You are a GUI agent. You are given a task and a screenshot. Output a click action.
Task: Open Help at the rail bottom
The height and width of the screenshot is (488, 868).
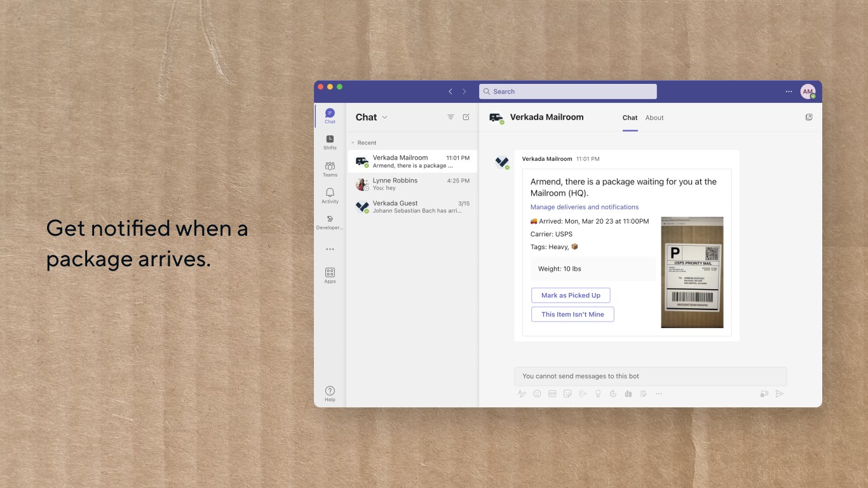[x=330, y=394]
